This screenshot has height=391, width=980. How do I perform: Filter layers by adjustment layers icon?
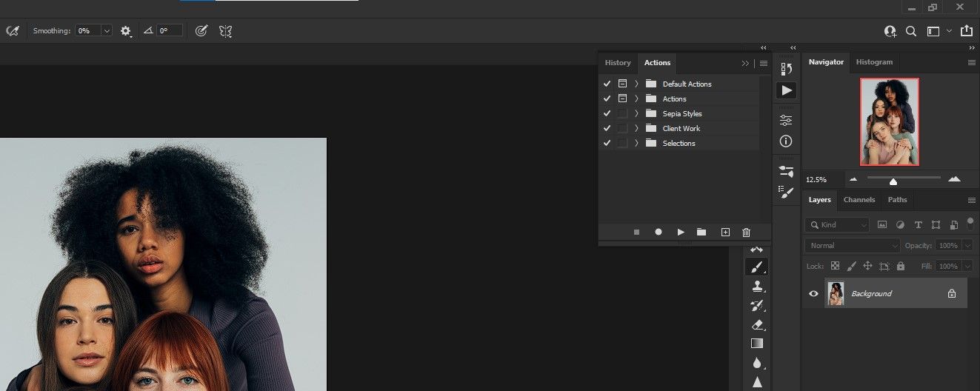coord(900,224)
